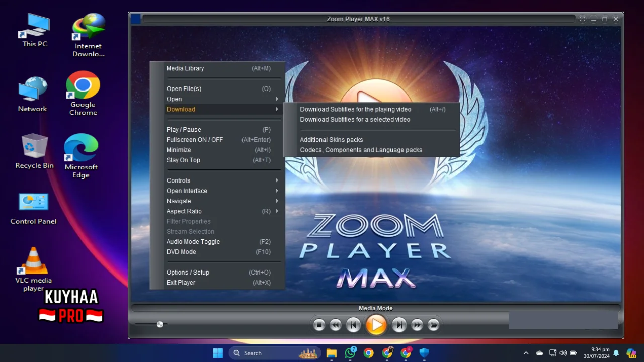Image resolution: width=644 pixels, height=362 pixels.
Task: Click the Windows Start button
Action: (x=218, y=353)
